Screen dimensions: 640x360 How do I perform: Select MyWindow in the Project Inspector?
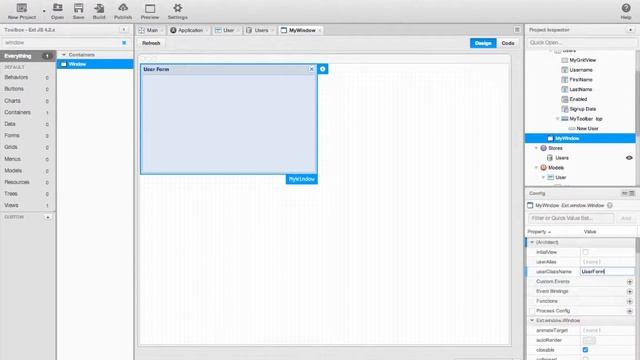coord(580,138)
